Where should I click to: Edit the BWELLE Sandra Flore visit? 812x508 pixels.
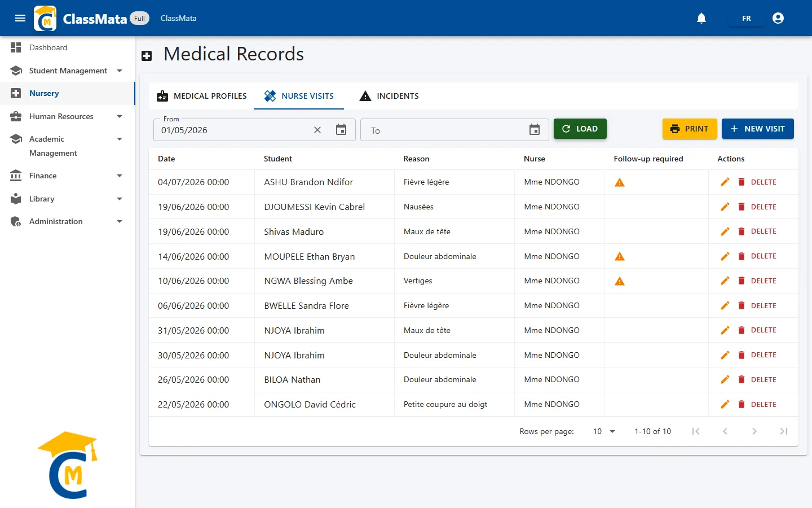pos(725,305)
